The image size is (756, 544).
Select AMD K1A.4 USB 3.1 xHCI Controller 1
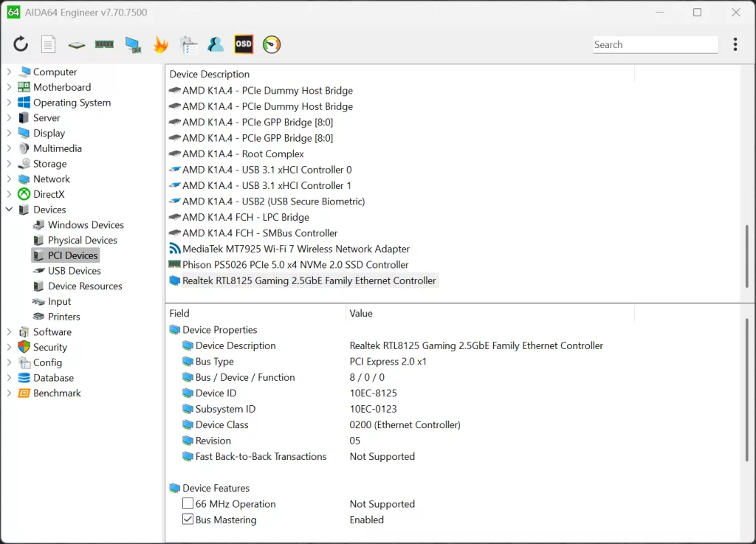tap(267, 185)
